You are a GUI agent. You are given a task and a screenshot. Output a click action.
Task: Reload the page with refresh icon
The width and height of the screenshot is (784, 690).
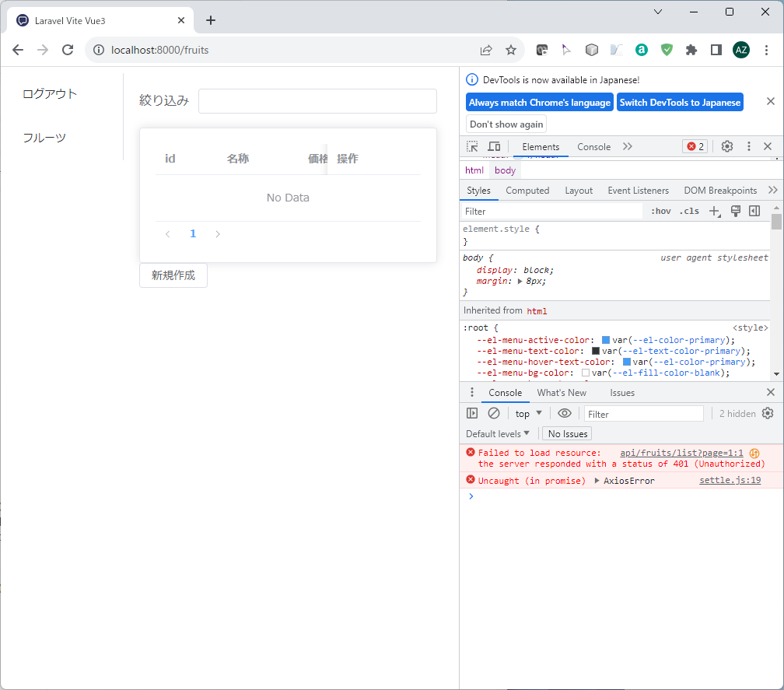coord(68,50)
